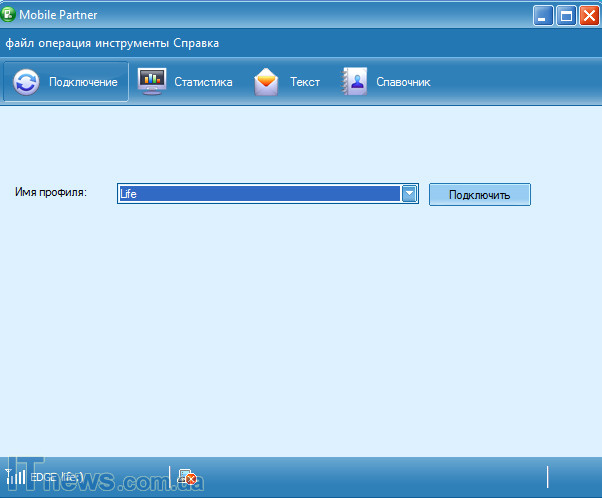Click the Текст envelope icon
This screenshot has height=498, width=602.
pos(266,82)
